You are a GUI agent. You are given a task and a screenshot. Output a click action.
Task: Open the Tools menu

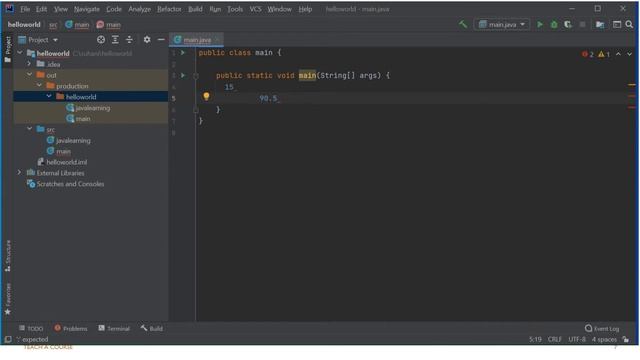click(x=235, y=9)
